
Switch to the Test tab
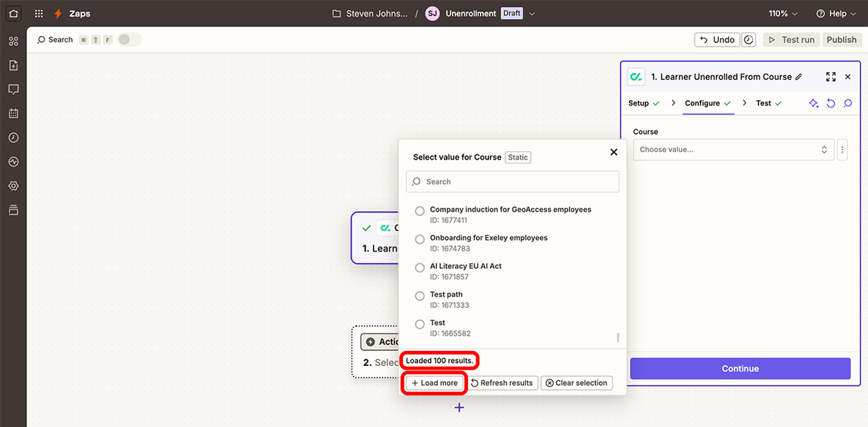pyautogui.click(x=769, y=103)
